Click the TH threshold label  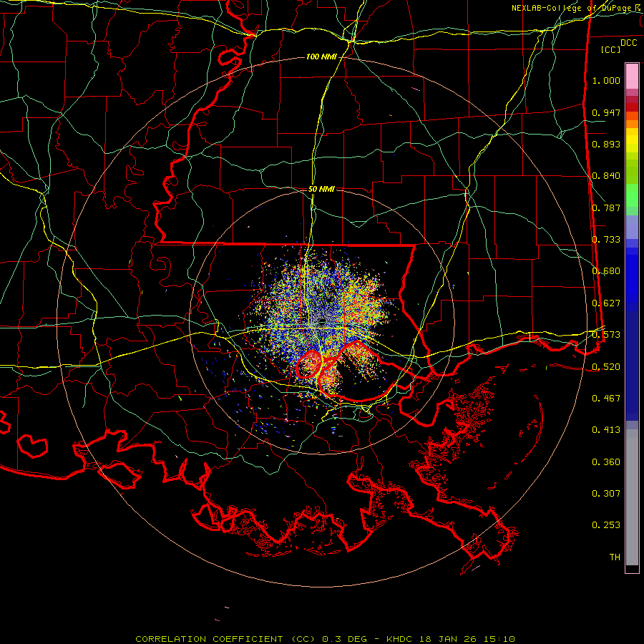615,557
